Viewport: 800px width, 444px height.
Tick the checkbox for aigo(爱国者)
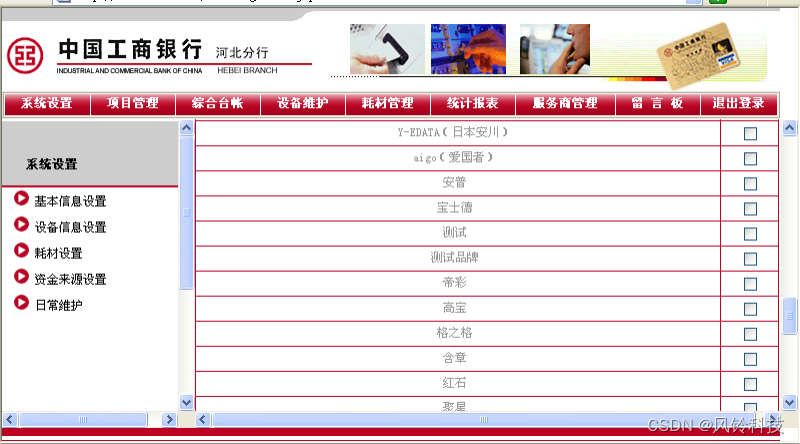click(750, 159)
